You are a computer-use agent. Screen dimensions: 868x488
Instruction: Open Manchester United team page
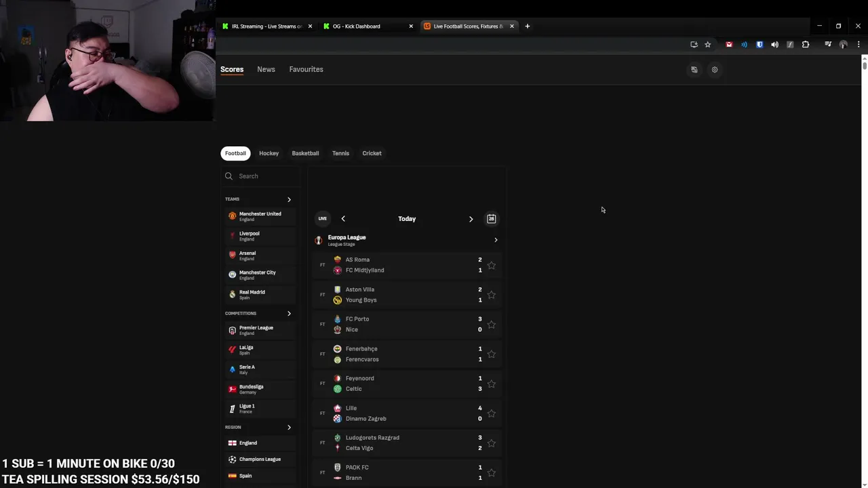pyautogui.click(x=260, y=216)
